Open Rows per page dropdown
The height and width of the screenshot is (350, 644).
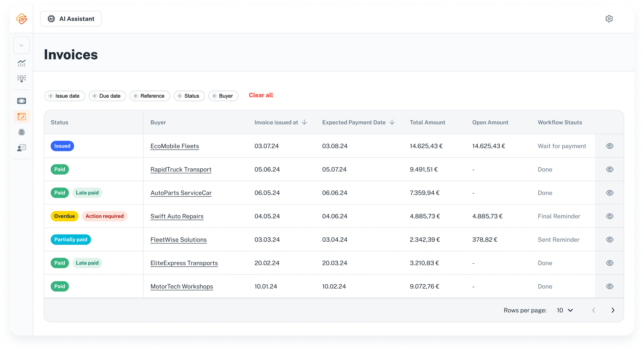(565, 310)
